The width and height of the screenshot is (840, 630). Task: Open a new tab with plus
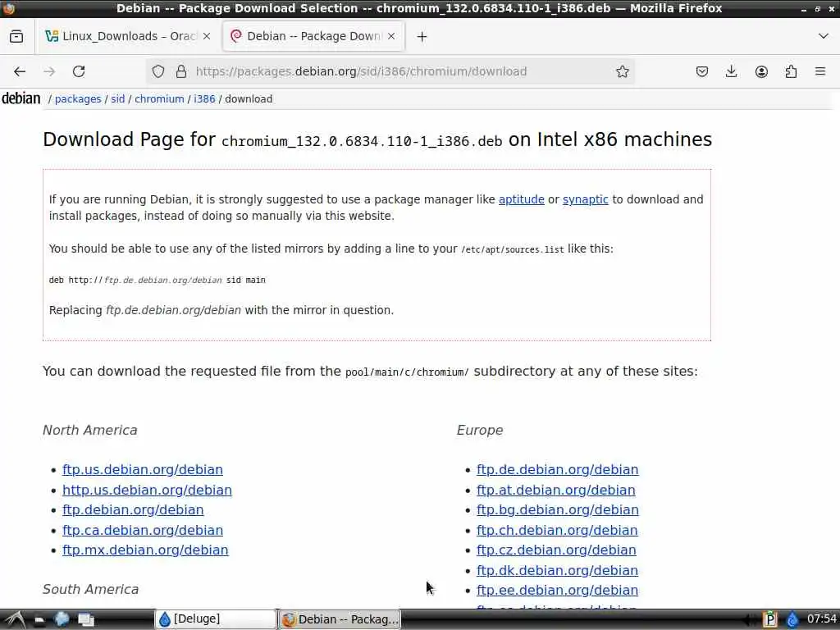coord(422,36)
